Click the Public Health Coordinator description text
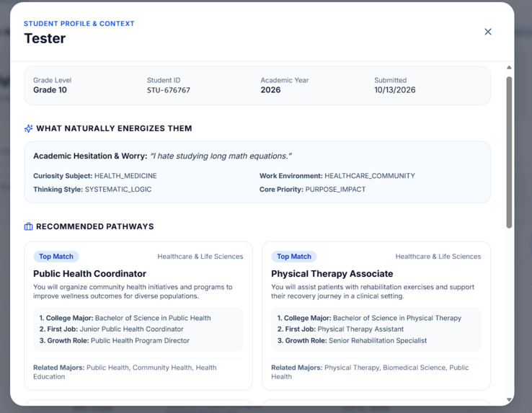This screenshot has width=532, height=413. [133, 291]
